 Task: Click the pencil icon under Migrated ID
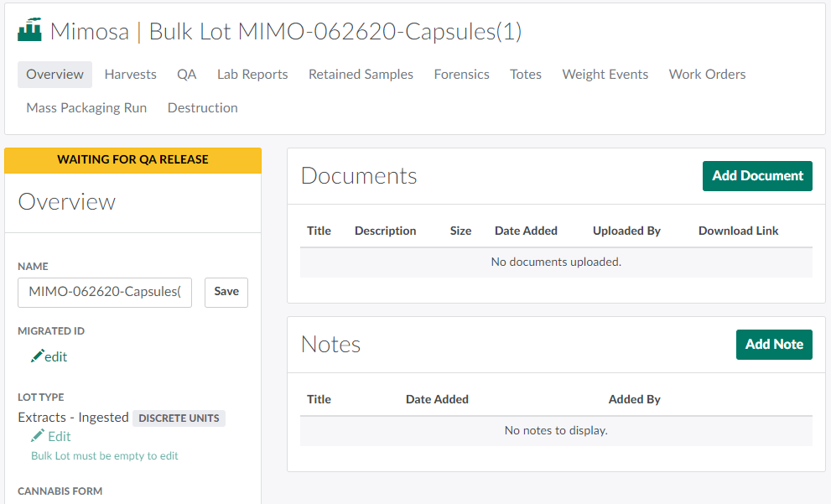(x=37, y=356)
